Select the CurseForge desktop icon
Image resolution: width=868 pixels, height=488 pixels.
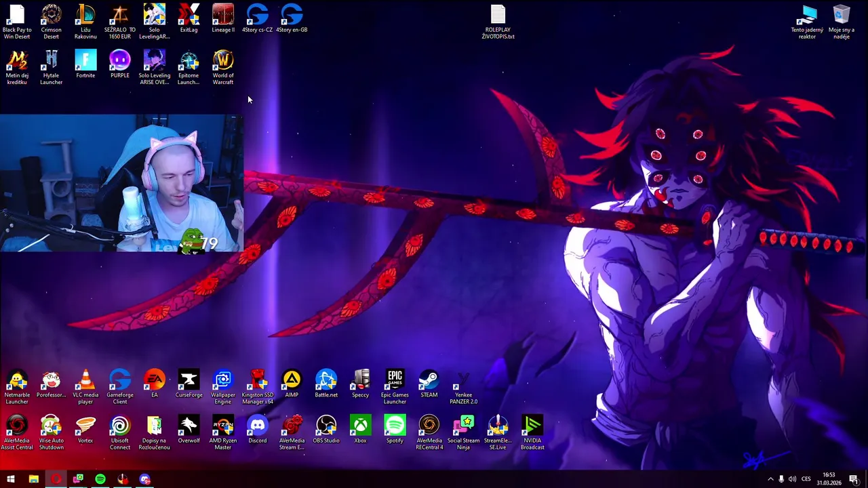189,384
